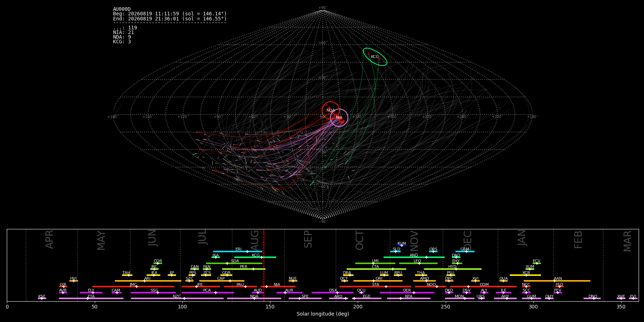
Task: Click the NTA shower pink bar
Action: tap(409, 298)
